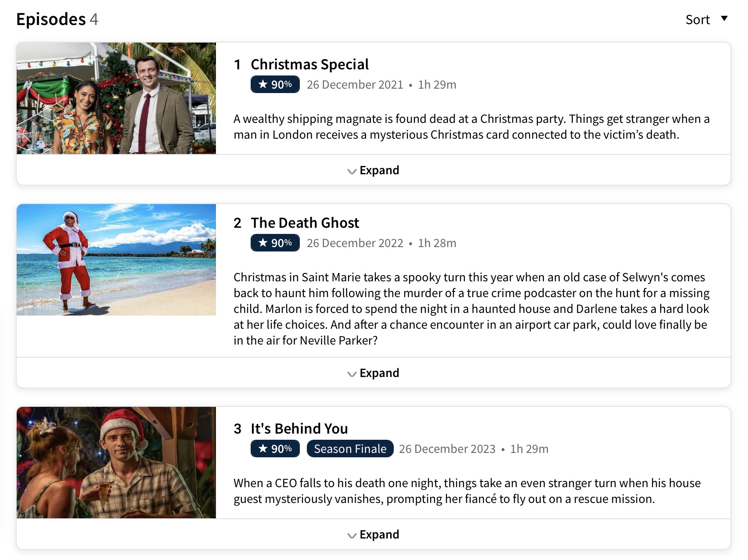Viewport: 748px width, 560px height.
Task: Click the Sort dropdown arrow icon
Action: point(724,18)
